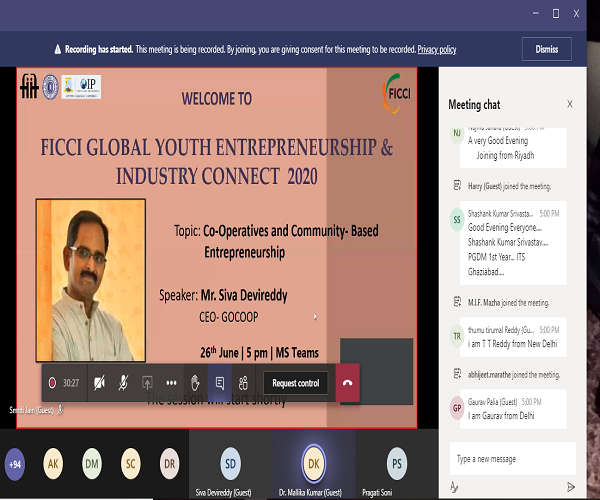The height and width of the screenshot is (500, 600).
Task: Toggle camera in meeting toolbar
Action: [99, 383]
